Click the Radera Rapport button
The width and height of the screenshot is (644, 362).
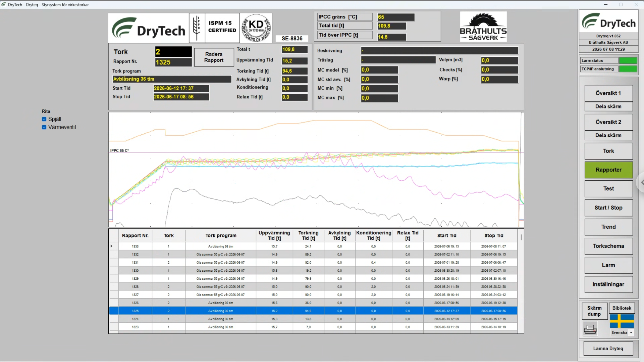coord(214,57)
